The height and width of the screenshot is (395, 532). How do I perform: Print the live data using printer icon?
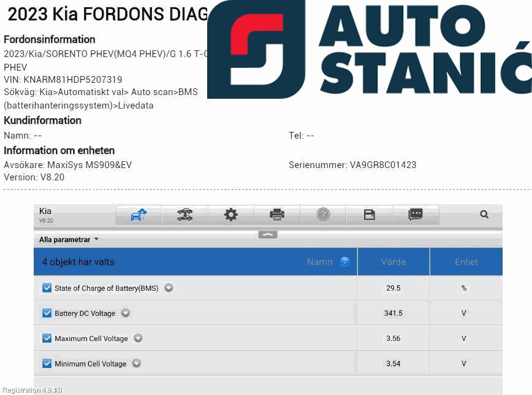(277, 215)
